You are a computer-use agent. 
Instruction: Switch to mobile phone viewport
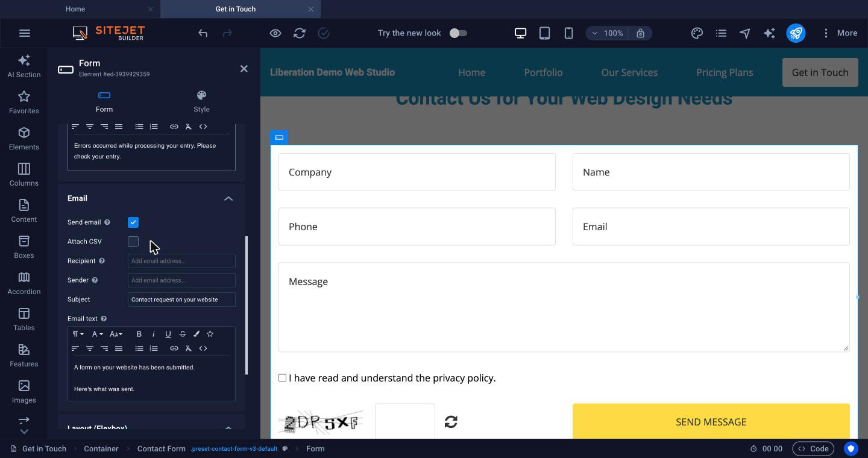click(568, 33)
